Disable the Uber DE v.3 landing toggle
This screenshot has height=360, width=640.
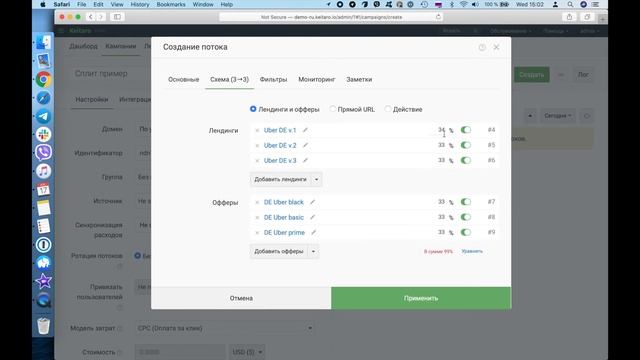pyautogui.click(x=466, y=160)
